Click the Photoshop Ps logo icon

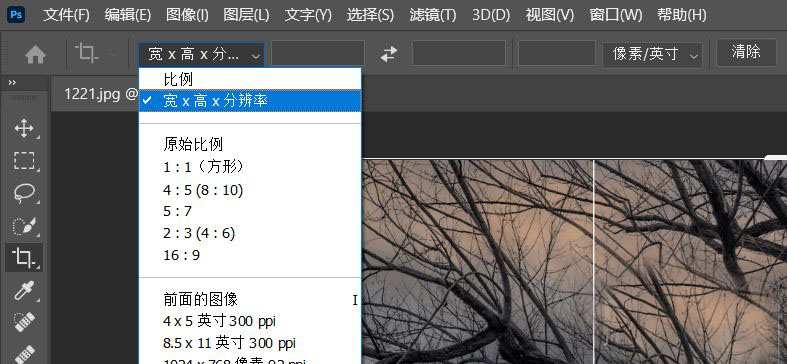(16, 15)
